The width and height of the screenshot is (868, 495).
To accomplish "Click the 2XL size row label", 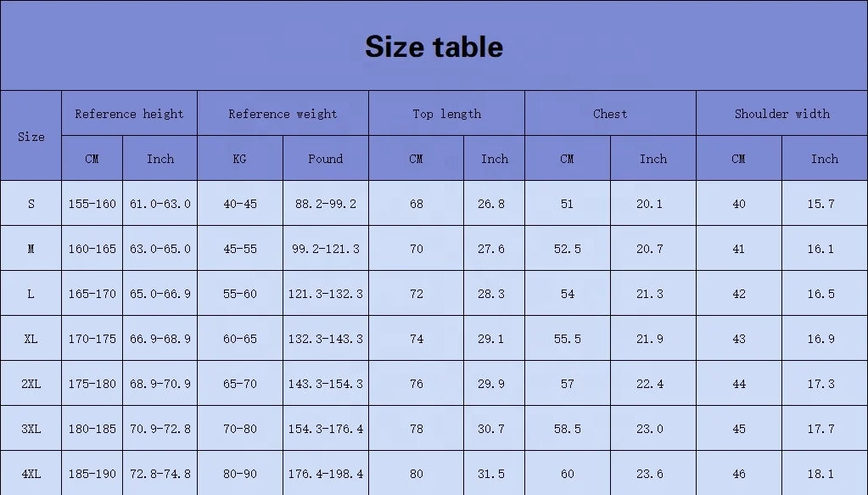I will 31,384.
